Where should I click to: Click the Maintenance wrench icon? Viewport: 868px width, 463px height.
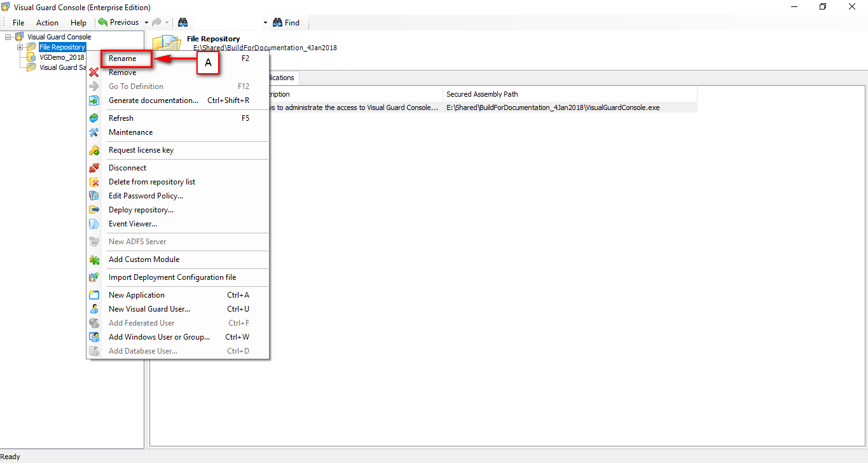(x=94, y=132)
